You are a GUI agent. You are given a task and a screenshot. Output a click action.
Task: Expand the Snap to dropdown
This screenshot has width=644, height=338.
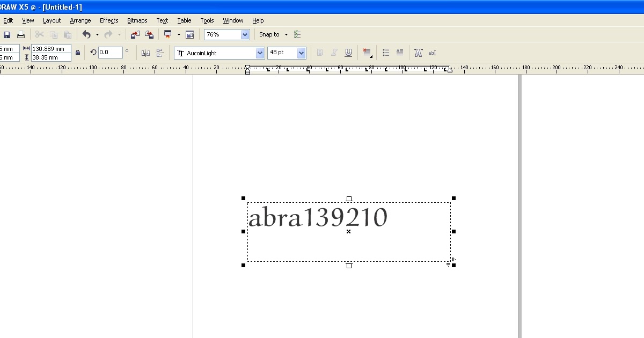(x=286, y=34)
